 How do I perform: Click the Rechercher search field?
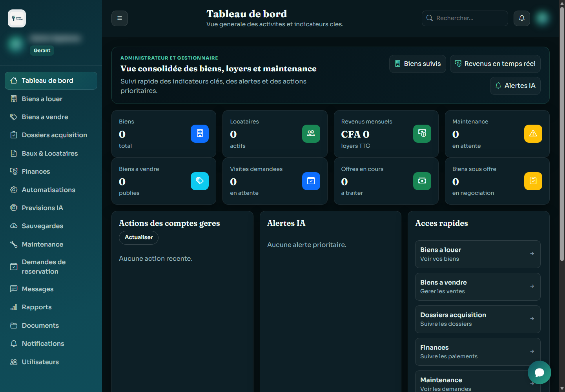click(465, 18)
